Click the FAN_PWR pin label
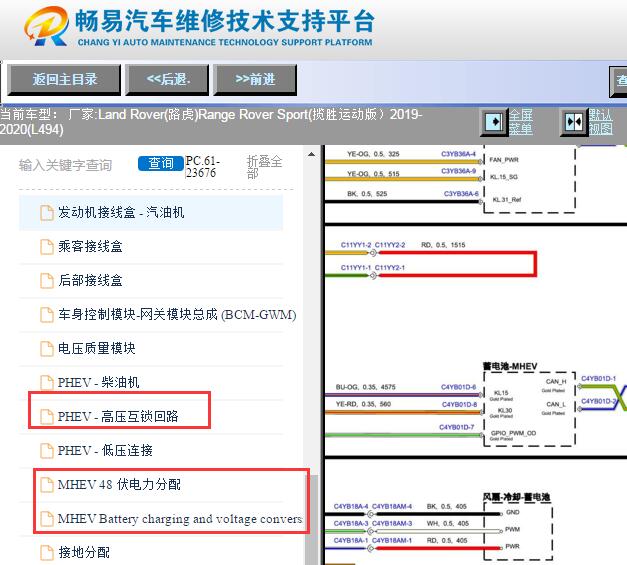This screenshot has width=627, height=565. pos(504,160)
